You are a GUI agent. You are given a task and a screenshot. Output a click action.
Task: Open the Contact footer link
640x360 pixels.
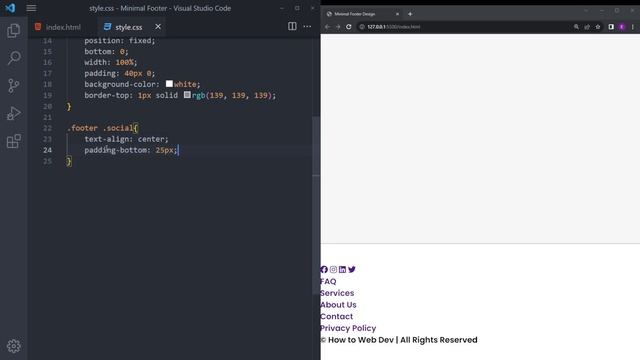click(x=337, y=316)
